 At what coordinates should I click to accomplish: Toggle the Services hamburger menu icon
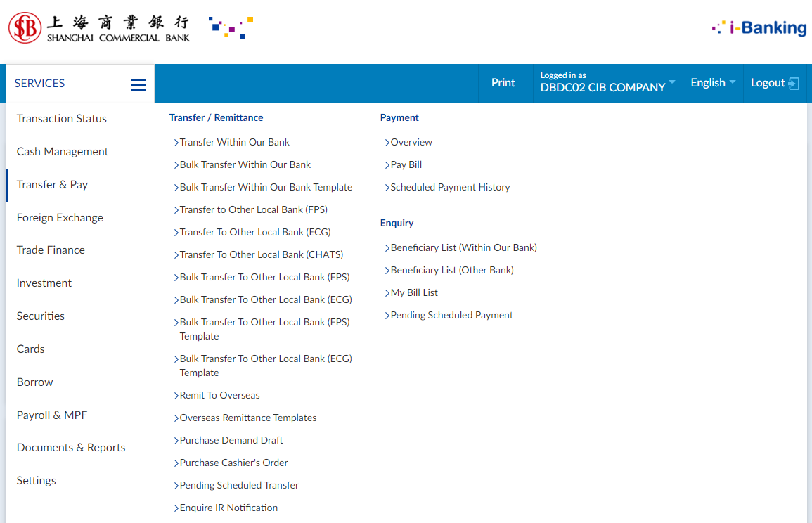click(138, 84)
